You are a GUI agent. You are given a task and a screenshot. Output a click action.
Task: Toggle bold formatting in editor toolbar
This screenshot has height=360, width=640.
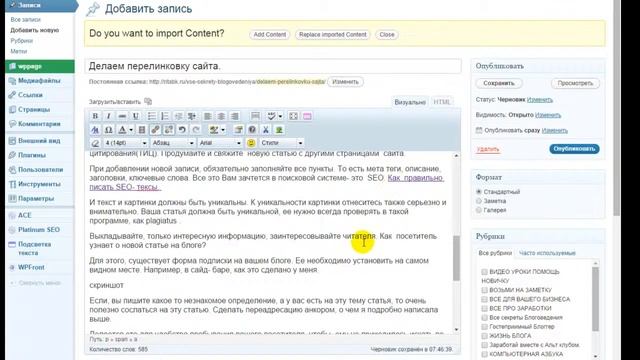tap(95, 116)
